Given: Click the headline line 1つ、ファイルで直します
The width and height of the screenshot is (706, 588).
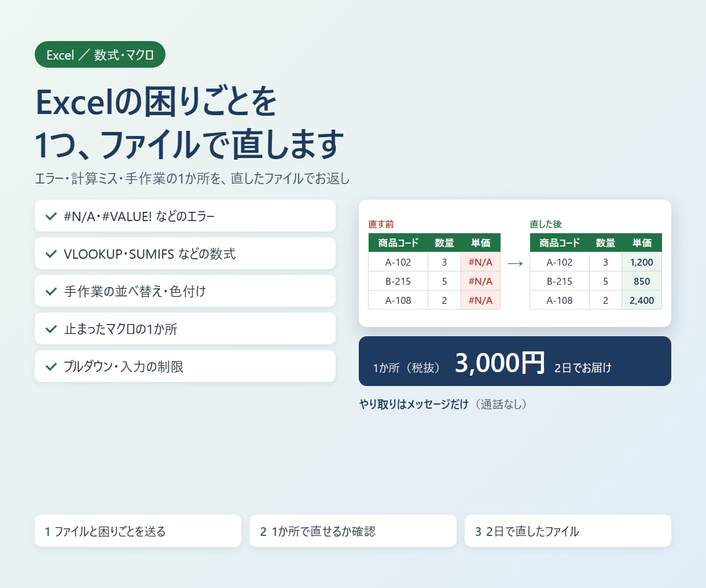Looking at the screenshot, I should [x=190, y=144].
